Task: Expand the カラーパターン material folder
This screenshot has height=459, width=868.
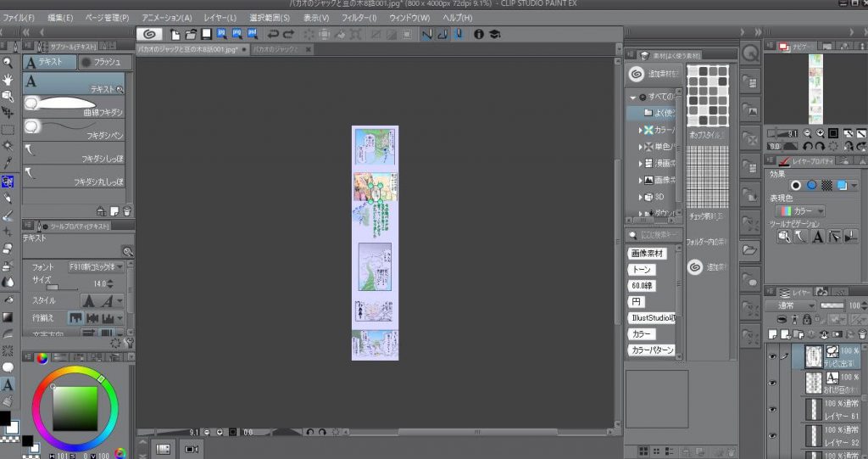Action: pos(640,130)
